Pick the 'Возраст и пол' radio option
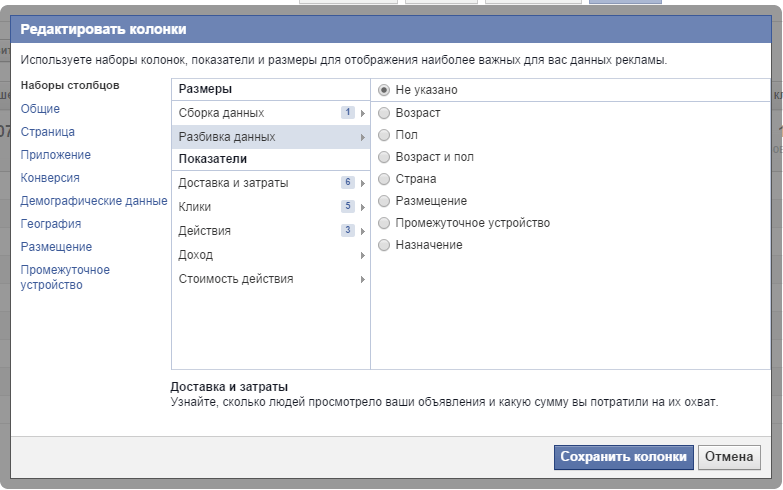 coord(384,157)
